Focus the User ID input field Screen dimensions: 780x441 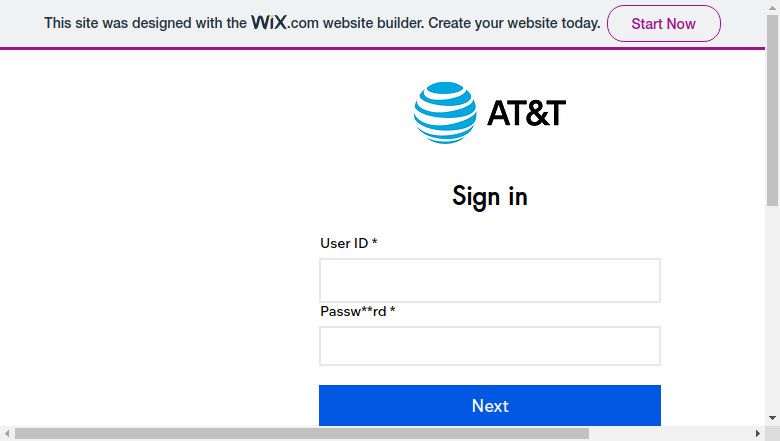490,280
